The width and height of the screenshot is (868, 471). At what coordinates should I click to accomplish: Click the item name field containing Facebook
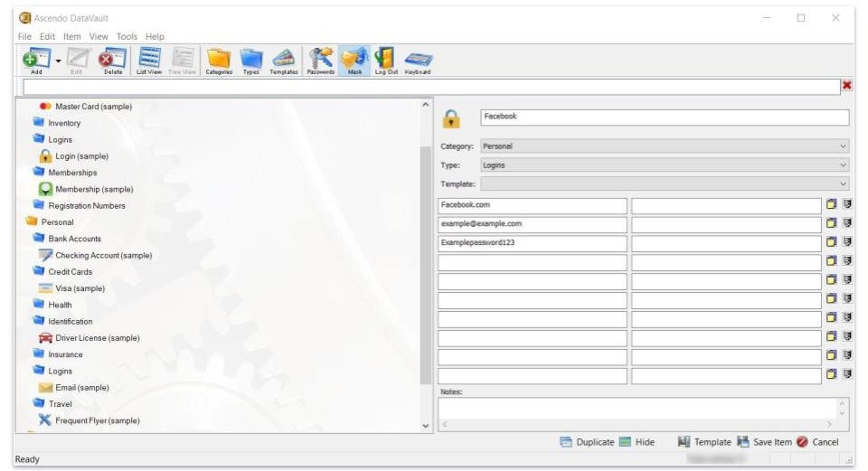(665, 117)
